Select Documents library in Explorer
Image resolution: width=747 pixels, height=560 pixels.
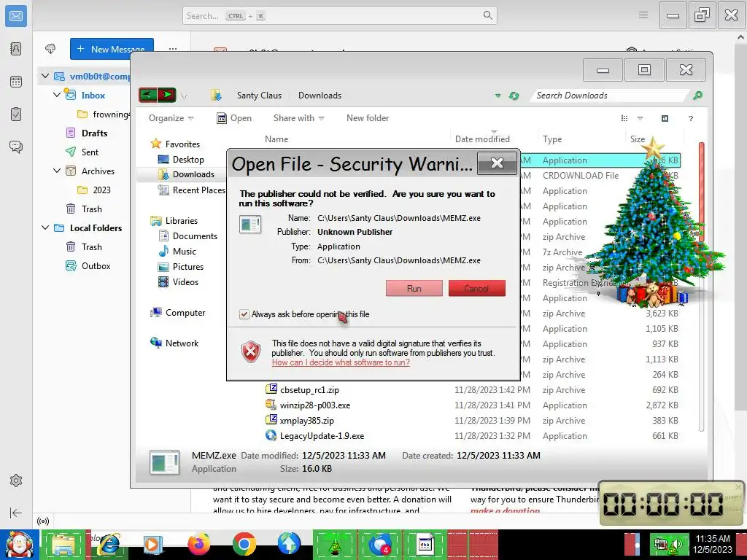coord(195,236)
